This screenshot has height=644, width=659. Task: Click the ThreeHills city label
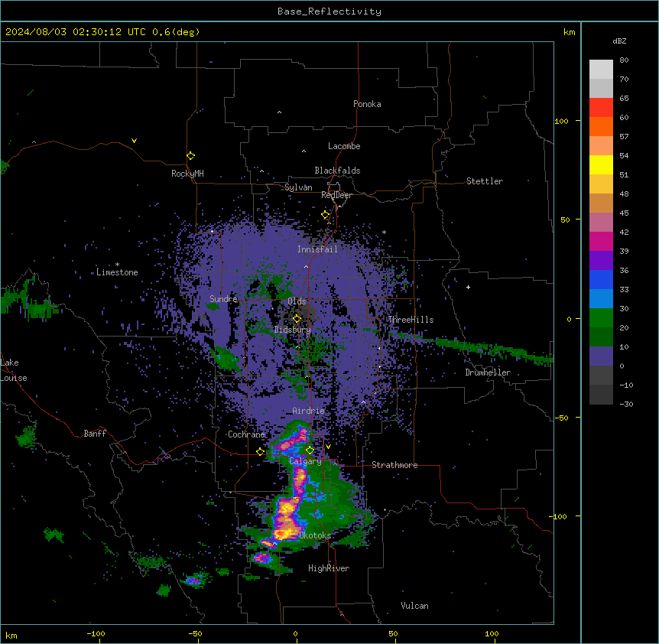coord(411,320)
